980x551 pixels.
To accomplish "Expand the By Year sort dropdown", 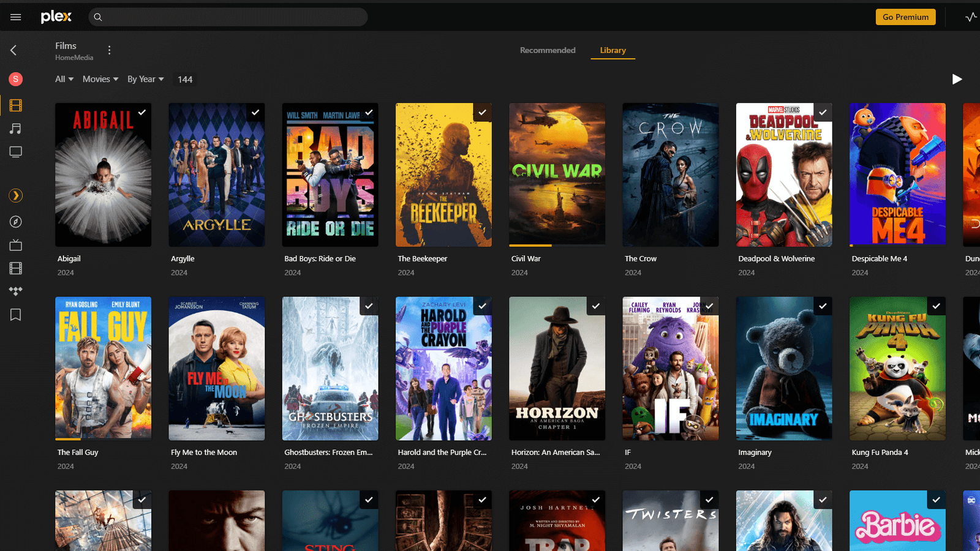I will click(x=145, y=79).
